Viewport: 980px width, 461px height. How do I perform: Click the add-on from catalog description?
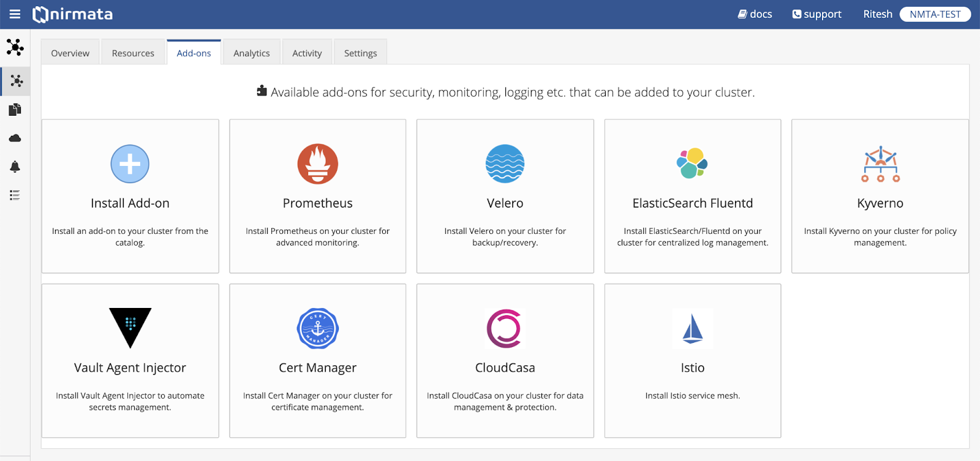click(x=130, y=237)
